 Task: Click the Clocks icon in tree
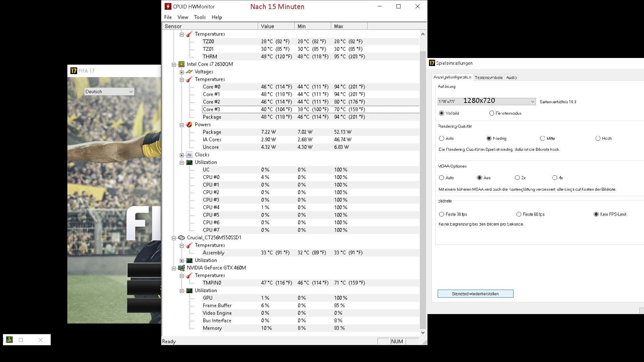[x=190, y=155]
